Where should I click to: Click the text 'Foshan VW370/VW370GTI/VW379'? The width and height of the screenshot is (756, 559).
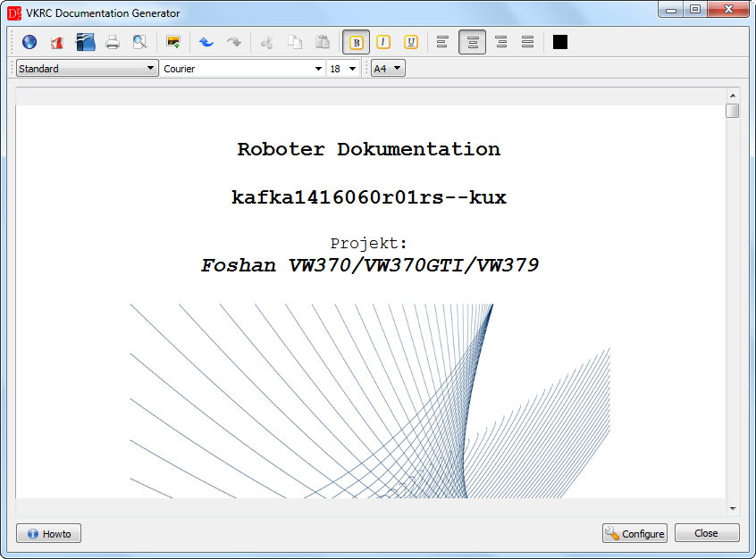tap(370, 265)
